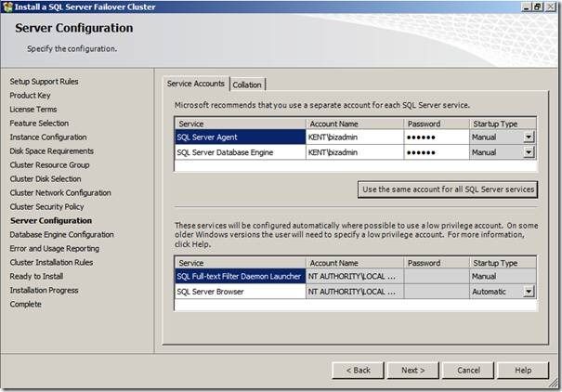Click SQL Server Browser account name cell
The image size is (562, 392).
point(355,292)
